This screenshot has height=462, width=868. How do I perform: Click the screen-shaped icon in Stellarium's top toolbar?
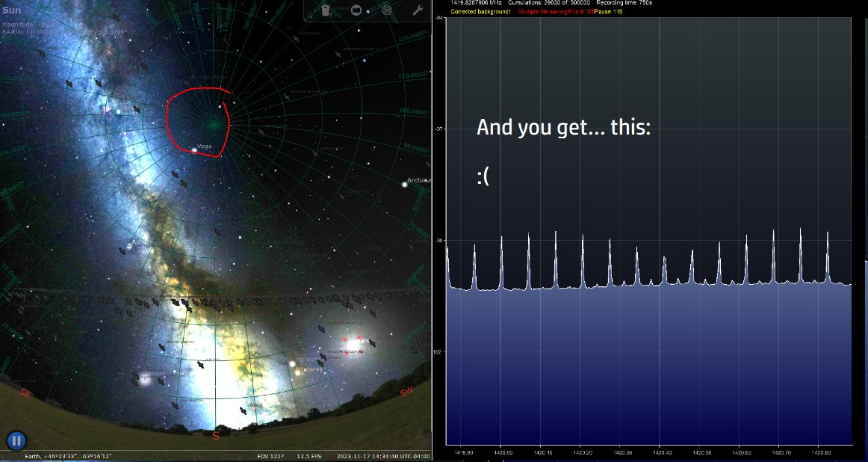pos(356,10)
